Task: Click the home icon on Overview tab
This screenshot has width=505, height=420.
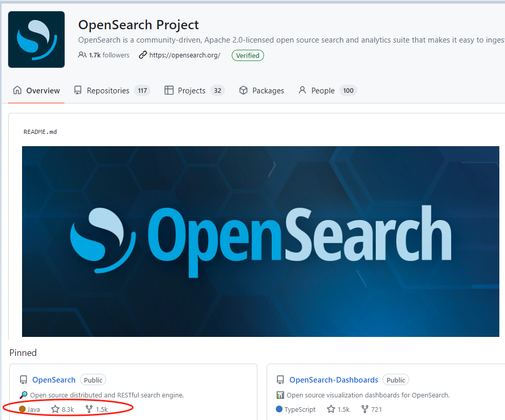Action: click(17, 90)
